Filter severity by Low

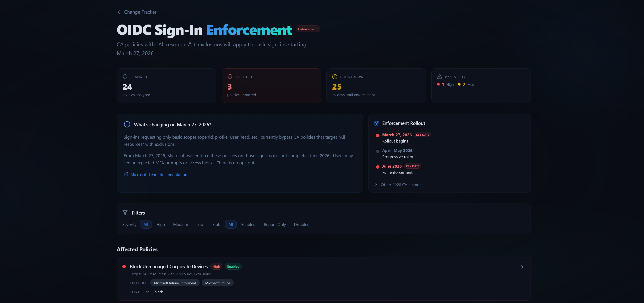[200, 224]
